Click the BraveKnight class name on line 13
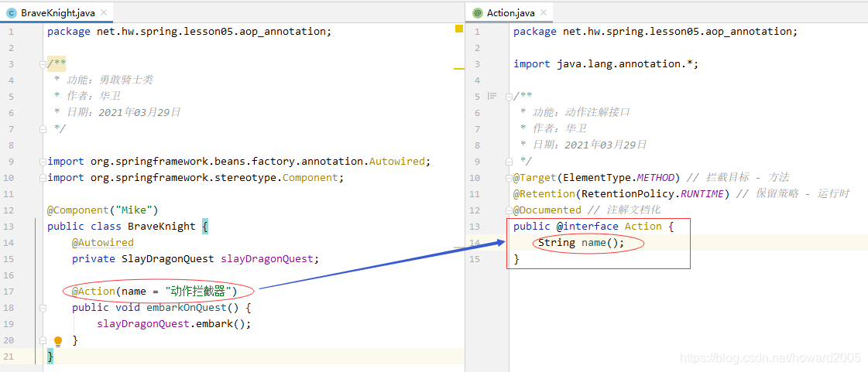This screenshot has width=868, height=372. (x=162, y=226)
